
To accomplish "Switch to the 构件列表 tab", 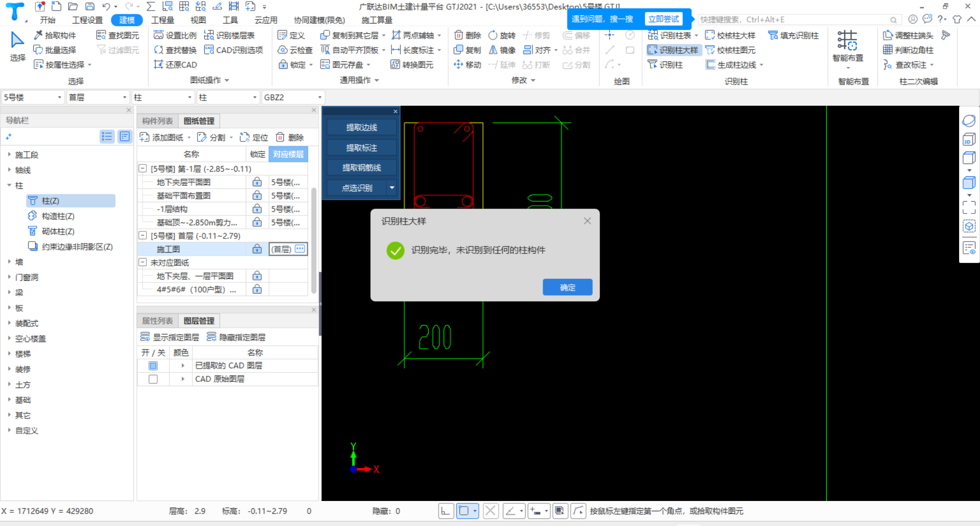I will click(x=157, y=121).
